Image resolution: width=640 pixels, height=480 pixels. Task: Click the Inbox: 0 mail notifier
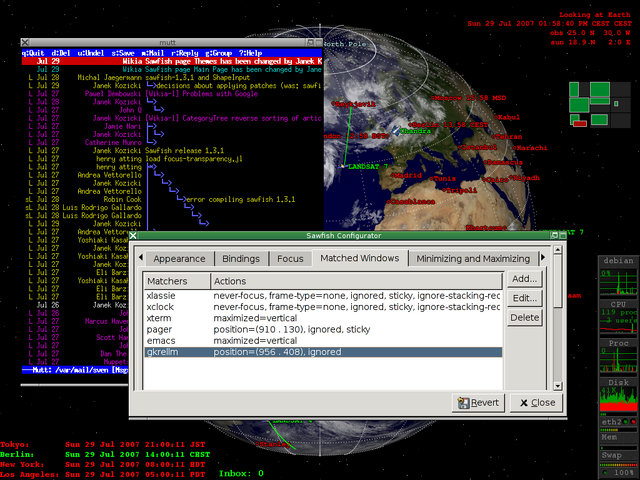[x=241, y=473]
